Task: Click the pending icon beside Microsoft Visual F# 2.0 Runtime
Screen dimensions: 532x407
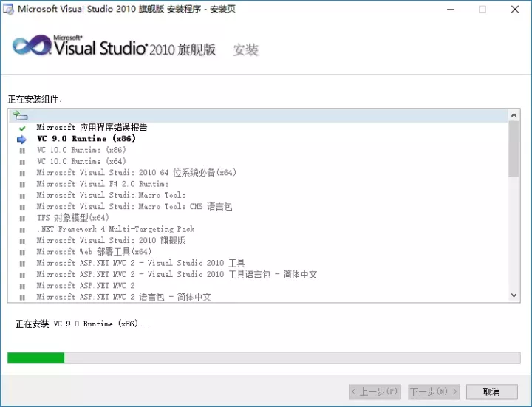Action: click(x=22, y=185)
